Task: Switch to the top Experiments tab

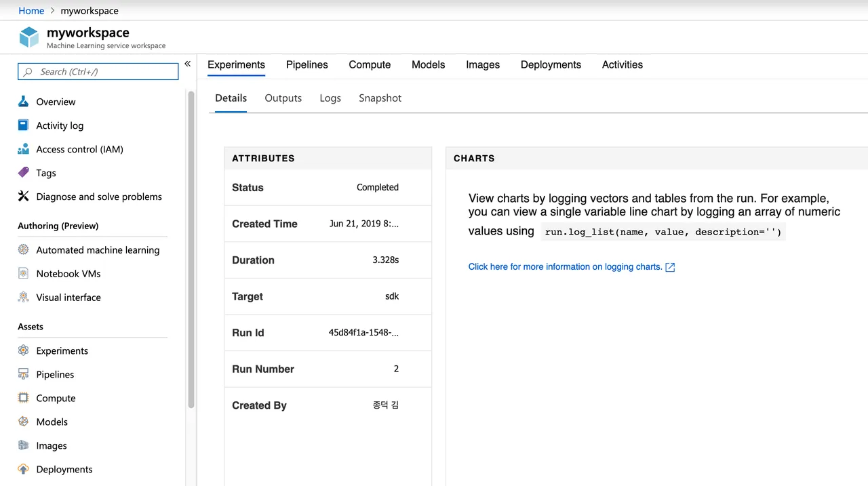Action: pyautogui.click(x=236, y=64)
